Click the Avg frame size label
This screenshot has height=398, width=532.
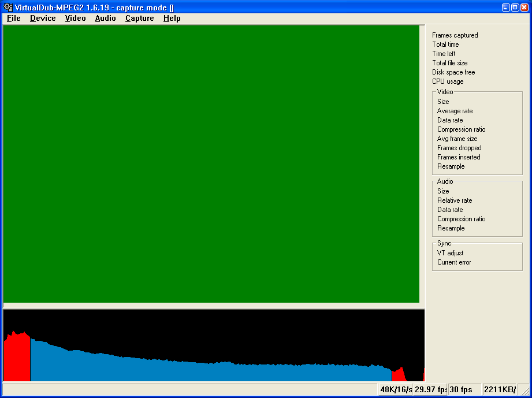coord(457,139)
